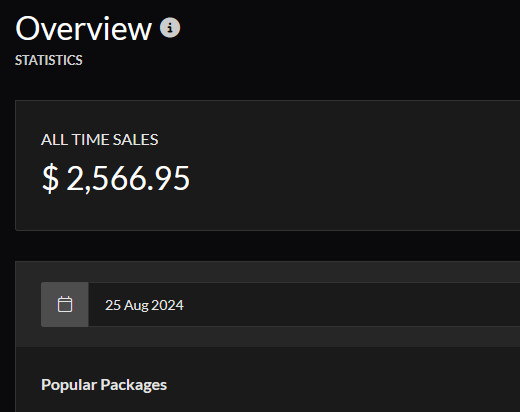Select the Overview page heading

point(83,29)
